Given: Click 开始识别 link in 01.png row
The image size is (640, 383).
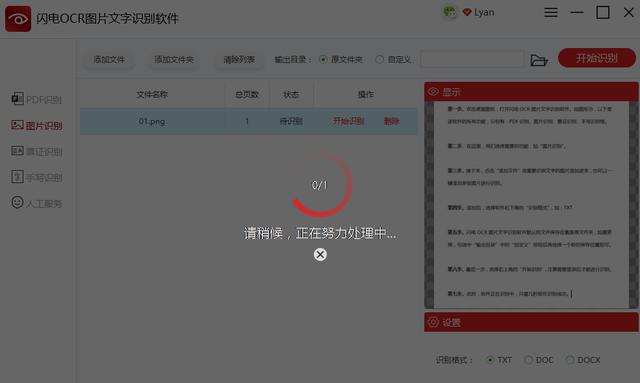Looking at the screenshot, I should coord(348,121).
